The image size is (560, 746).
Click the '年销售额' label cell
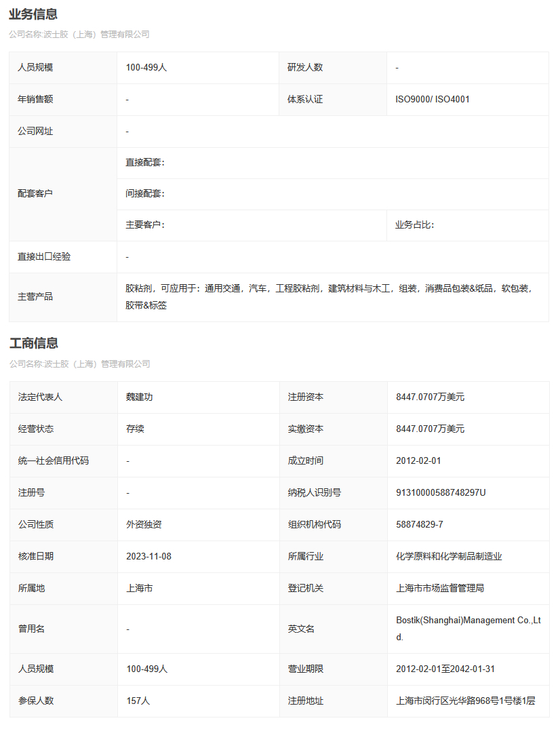63,100
